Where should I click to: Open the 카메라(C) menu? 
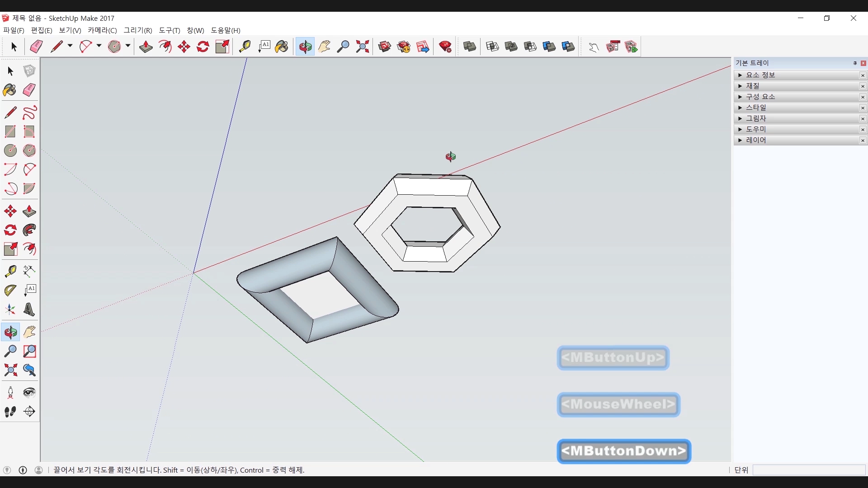click(102, 30)
